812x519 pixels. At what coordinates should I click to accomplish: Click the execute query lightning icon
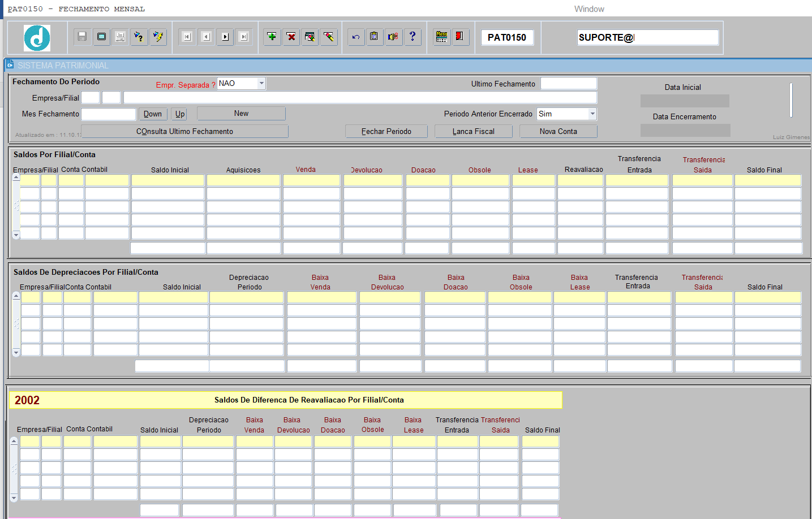tap(158, 37)
